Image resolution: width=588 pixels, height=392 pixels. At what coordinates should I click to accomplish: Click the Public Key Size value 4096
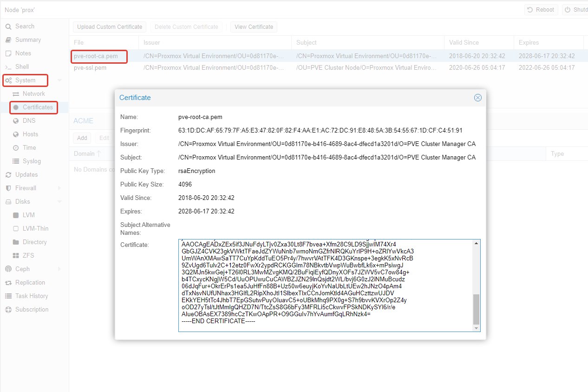click(185, 185)
